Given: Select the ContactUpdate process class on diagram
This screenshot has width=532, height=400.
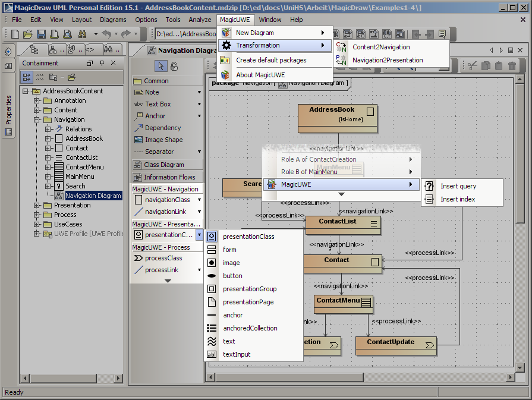Looking at the screenshot, I should (396, 346).
